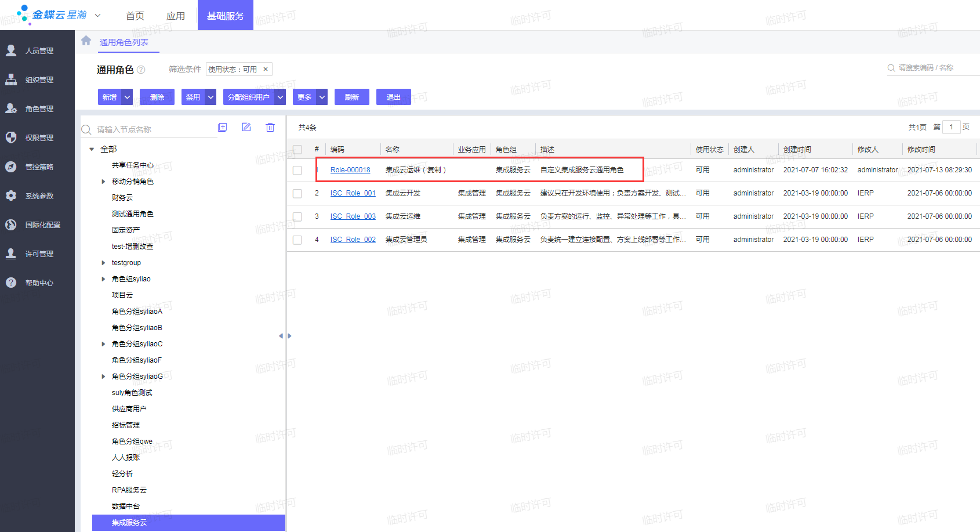Open the 基础服务 top menu
The image size is (980, 532).
[x=226, y=16]
